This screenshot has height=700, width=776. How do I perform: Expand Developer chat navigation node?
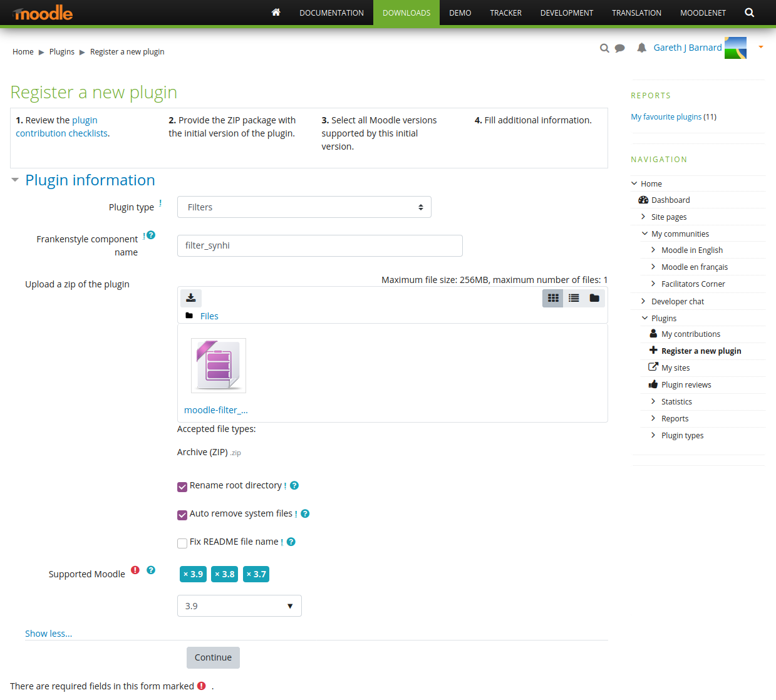pyautogui.click(x=643, y=301)
